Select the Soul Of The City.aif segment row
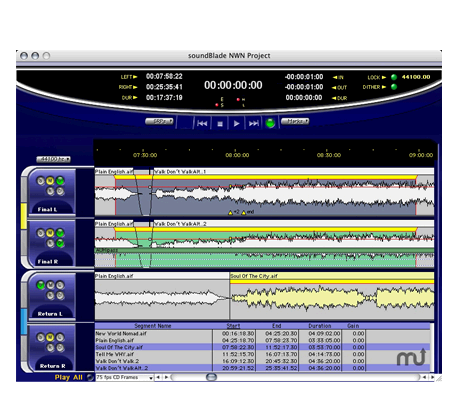The width and height of the screenshot is (460, 416). [262, 347]
